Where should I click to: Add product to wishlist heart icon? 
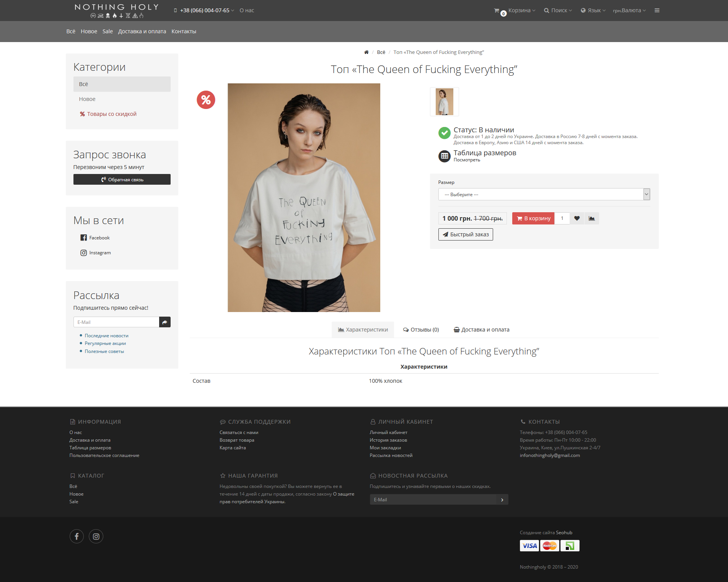click(577, 218)
